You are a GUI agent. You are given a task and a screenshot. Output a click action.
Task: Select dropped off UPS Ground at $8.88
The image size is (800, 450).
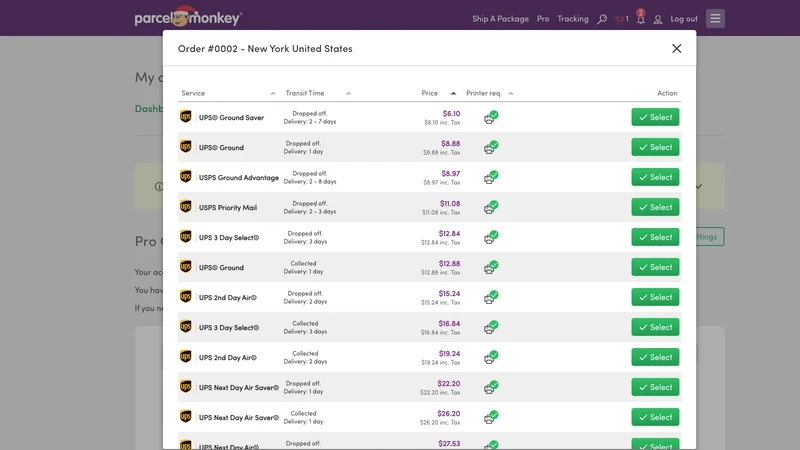pyautogui.click(x=655, y=147)
